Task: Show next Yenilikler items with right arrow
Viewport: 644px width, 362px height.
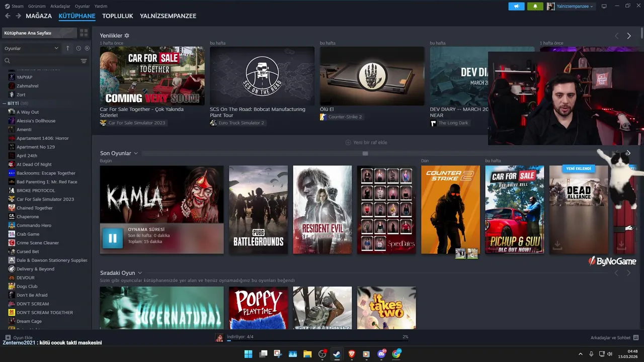Action: pyautogui.click(x=629, y=36)
